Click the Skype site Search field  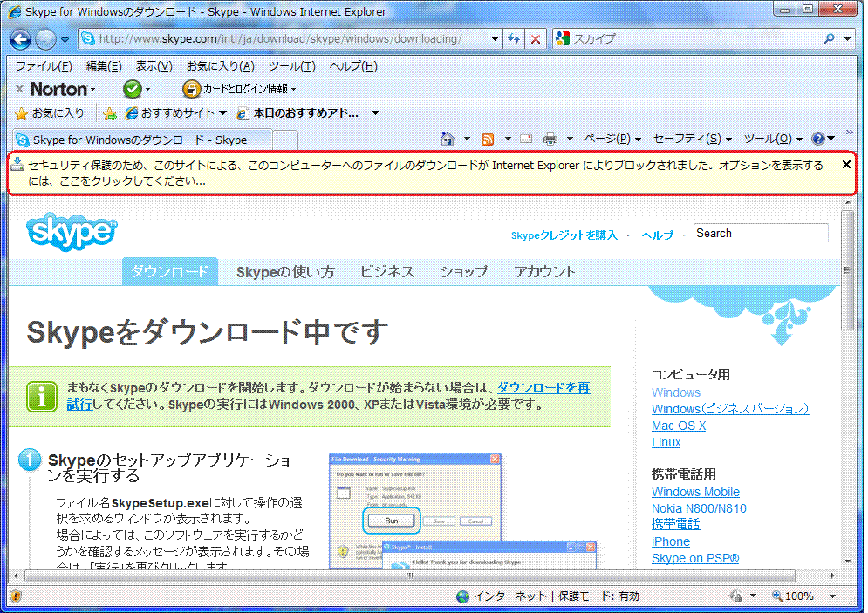[762, 233]
